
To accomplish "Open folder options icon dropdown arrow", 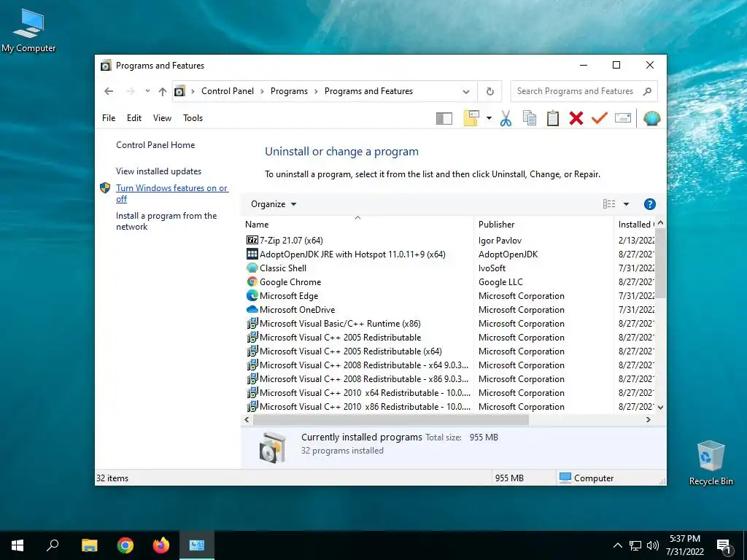I will point(489,118).
